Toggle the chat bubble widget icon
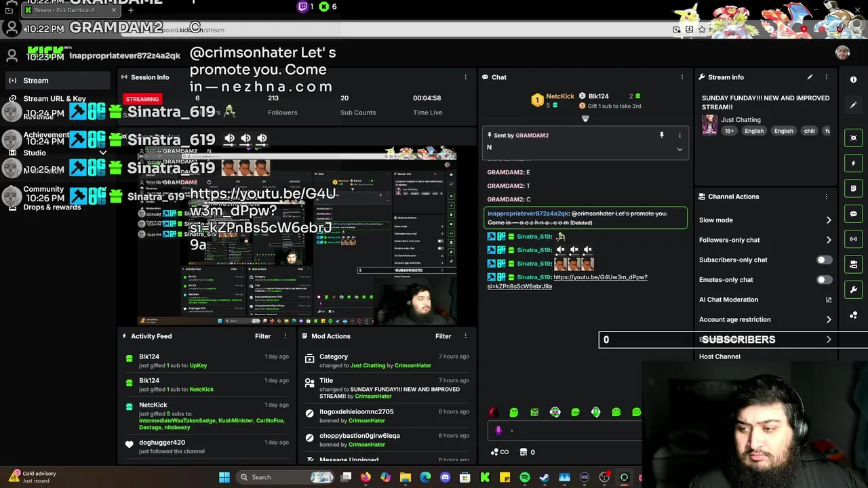 tap(853, 213)
